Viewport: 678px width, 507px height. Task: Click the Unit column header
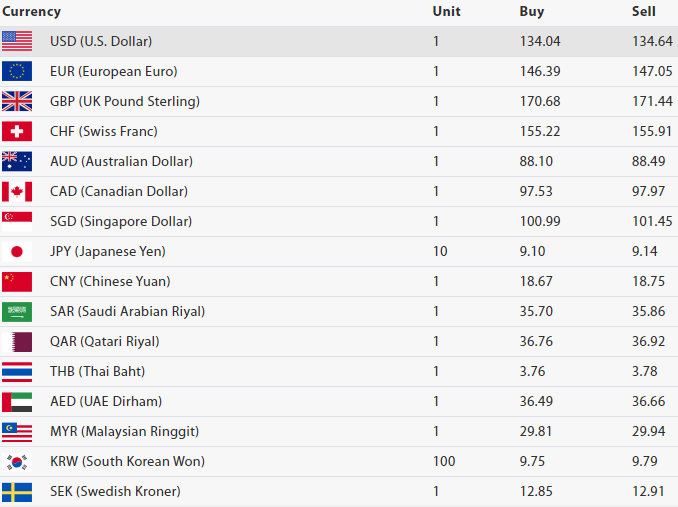click(x=446, y=12)
